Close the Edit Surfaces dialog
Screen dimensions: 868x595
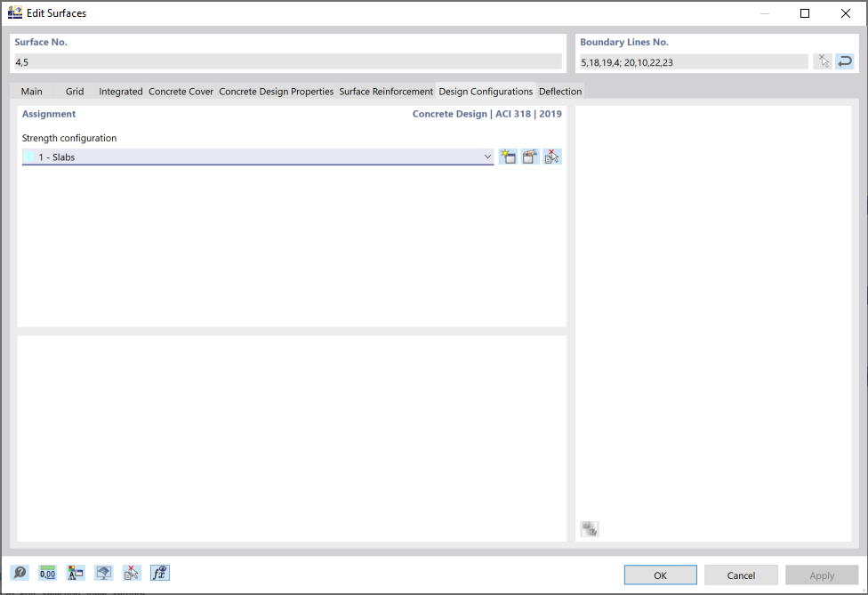[x=845, y=13]
